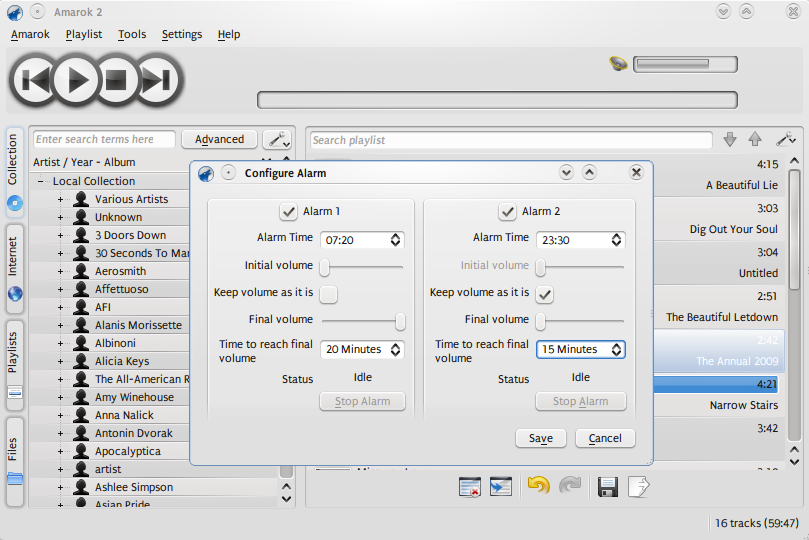The width and height of the screenshot is (809, 540).
Task: Click the previous track button
Action: pos(34,80)
